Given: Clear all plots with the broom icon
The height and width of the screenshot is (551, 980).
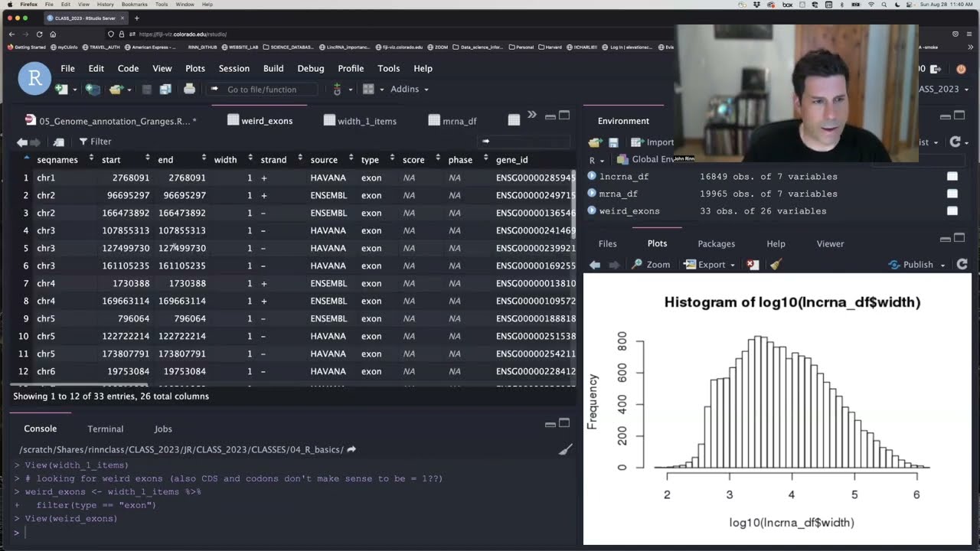Looking at the screenshot, I should pyautogui.click(x=776, y=265).
